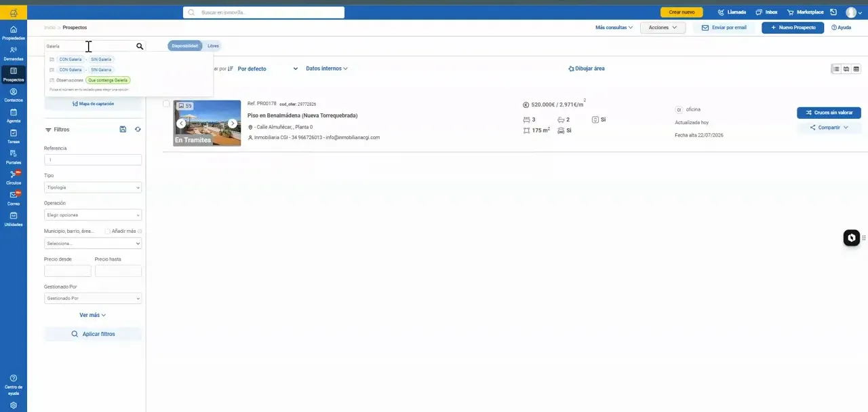The image size is (868, 412).
Task: Open Círculos in the left sidebar
Action: coord(14,178)
